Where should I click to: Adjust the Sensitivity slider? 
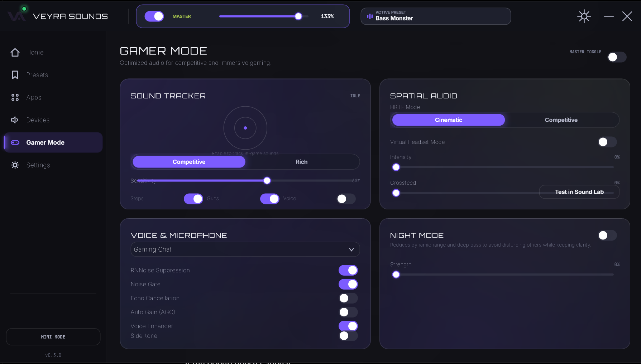(245, 181)
